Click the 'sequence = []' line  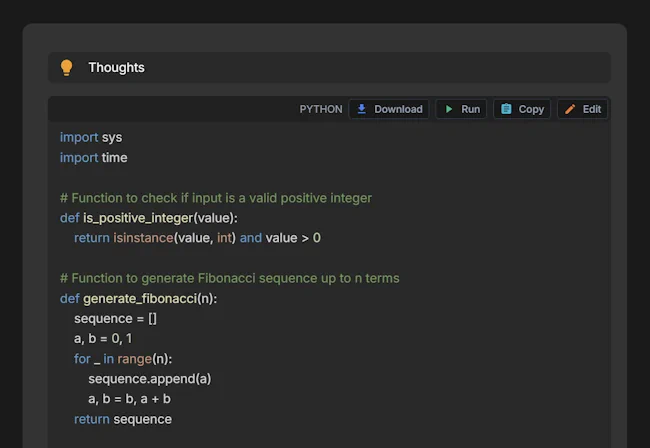point(116,319)
